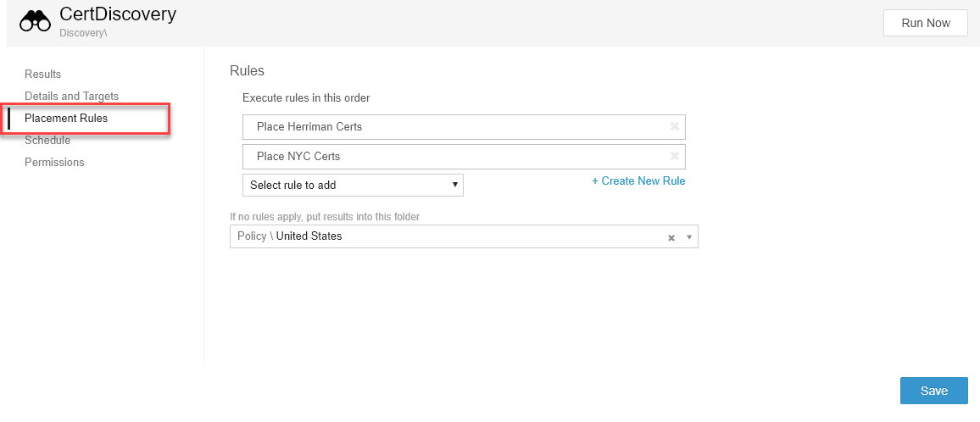980x422 pixels.
Task: Open the Schedule section
Action: tap(47, 140)
